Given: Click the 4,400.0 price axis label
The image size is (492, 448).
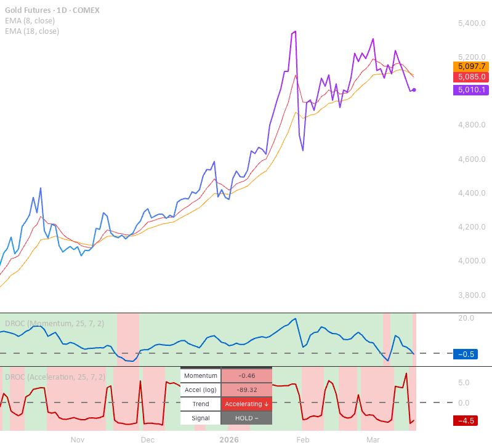Looking at the screenshot, I should click(x=472, y=193).
